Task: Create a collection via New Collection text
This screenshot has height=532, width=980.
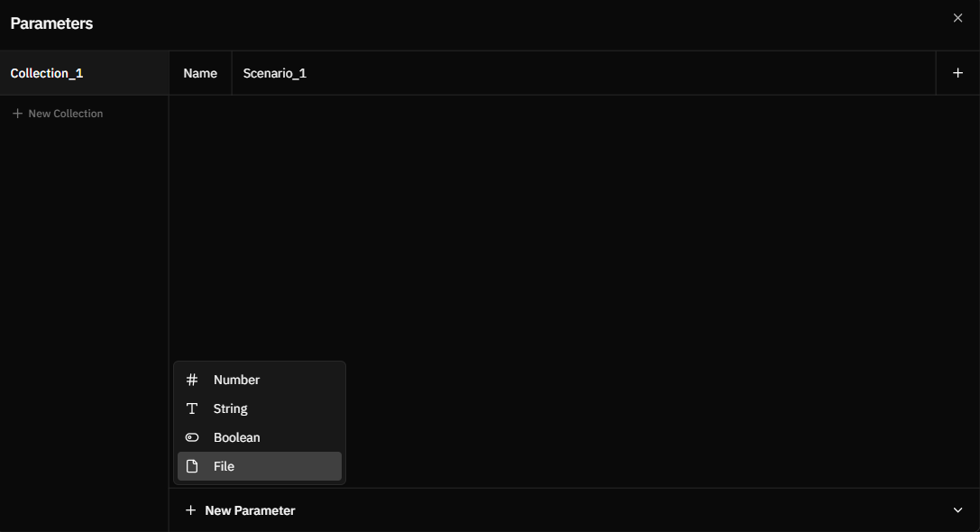Action: pyautogui.click(x=66, y=114)
